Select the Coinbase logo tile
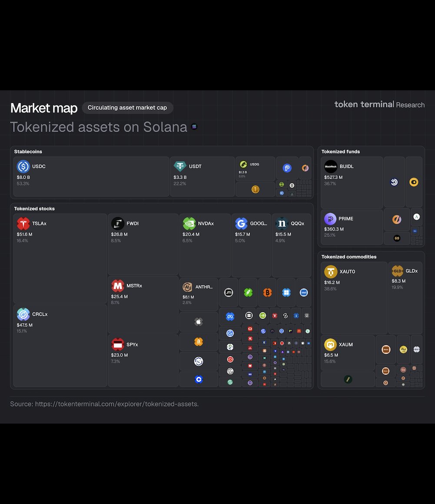 (199, 379)
